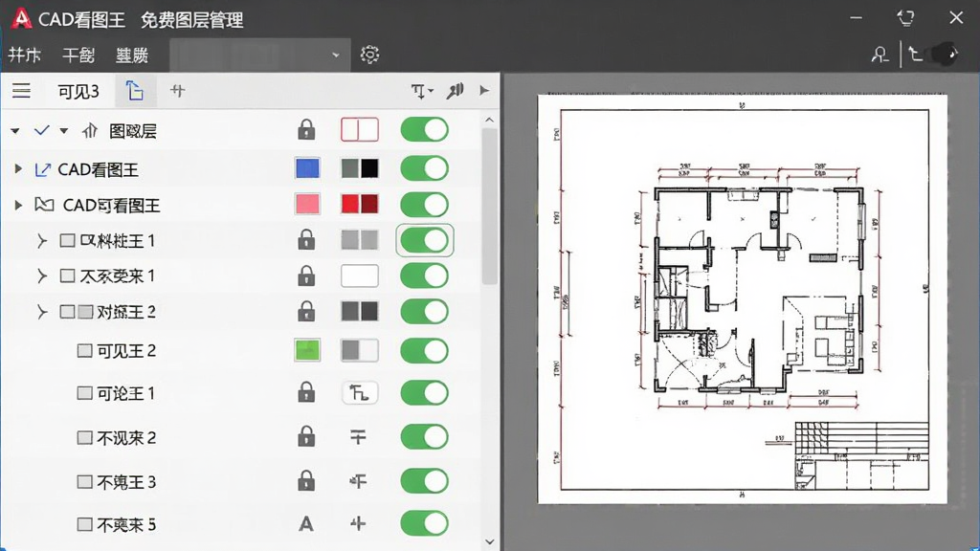This screenshot has width=980, height=551.
Task: Click the scroll down arrow in layer list
Action: [x=489, y=541]
